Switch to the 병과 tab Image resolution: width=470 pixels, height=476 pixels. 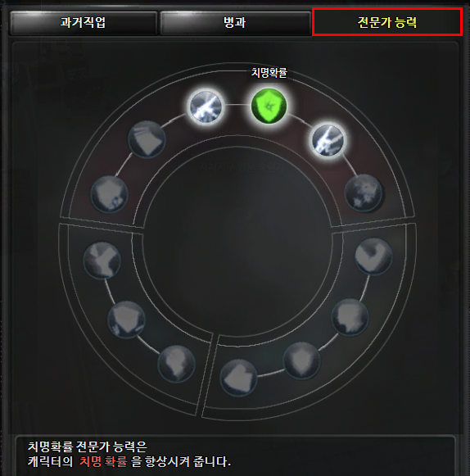point(235,23)
